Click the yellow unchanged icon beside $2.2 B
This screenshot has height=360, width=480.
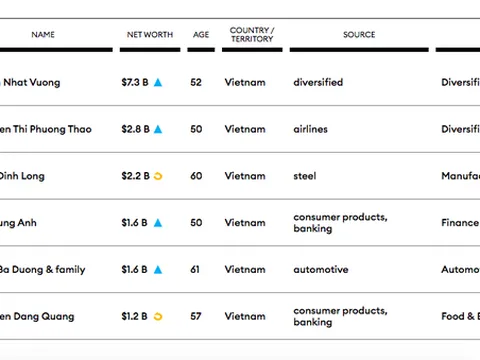click(x=158, y=176)
